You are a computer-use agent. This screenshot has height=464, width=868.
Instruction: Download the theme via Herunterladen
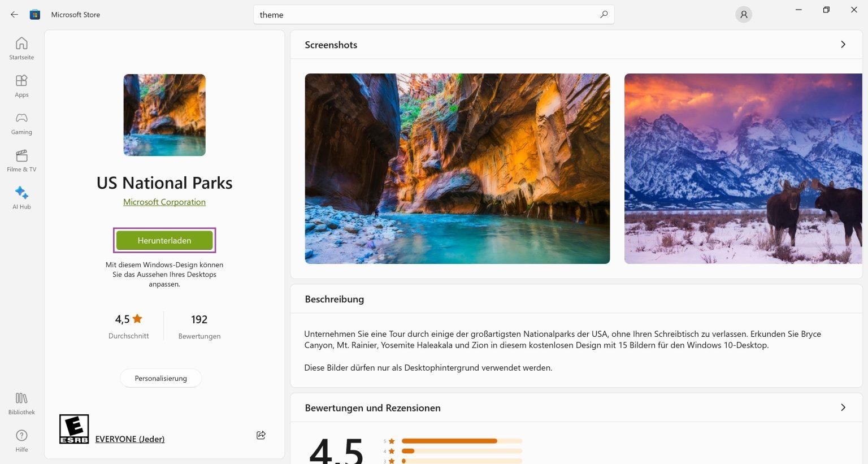pyautogui.click(x=164, y=240)
